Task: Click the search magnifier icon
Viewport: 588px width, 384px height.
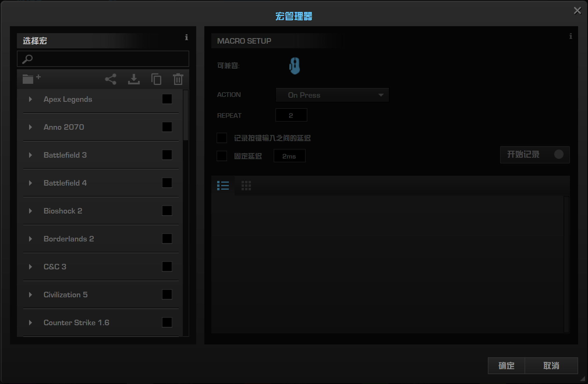Action: [x=27, y=59]
